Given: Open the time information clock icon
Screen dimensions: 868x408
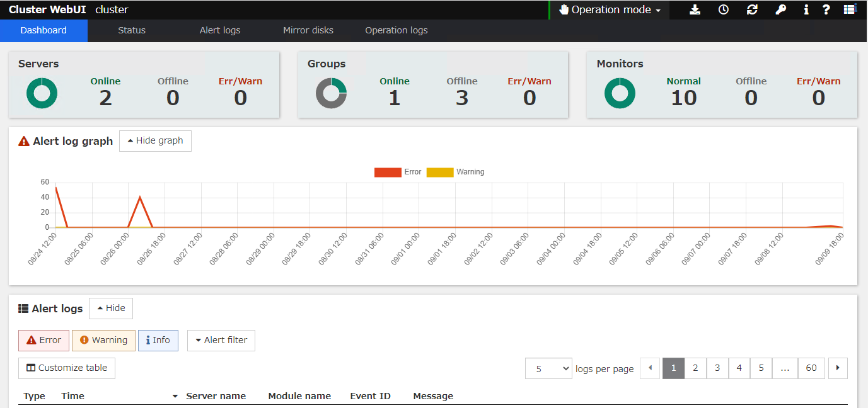Looking at the screenshot, I should click(723, 9).
